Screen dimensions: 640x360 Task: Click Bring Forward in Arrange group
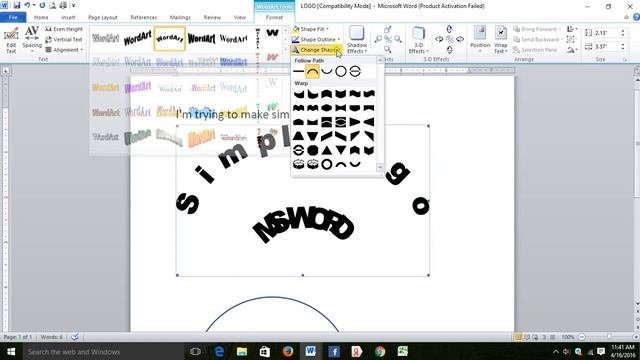click(536, 29)
